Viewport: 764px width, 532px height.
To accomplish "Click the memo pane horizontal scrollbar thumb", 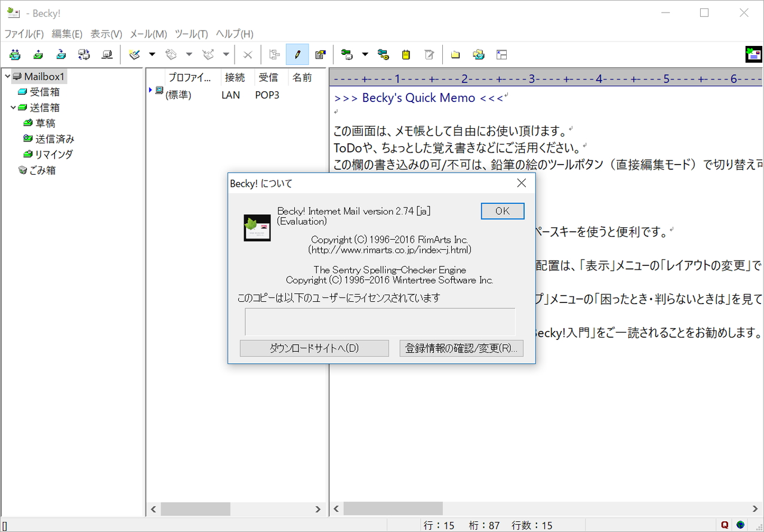I will pos(393,509).
